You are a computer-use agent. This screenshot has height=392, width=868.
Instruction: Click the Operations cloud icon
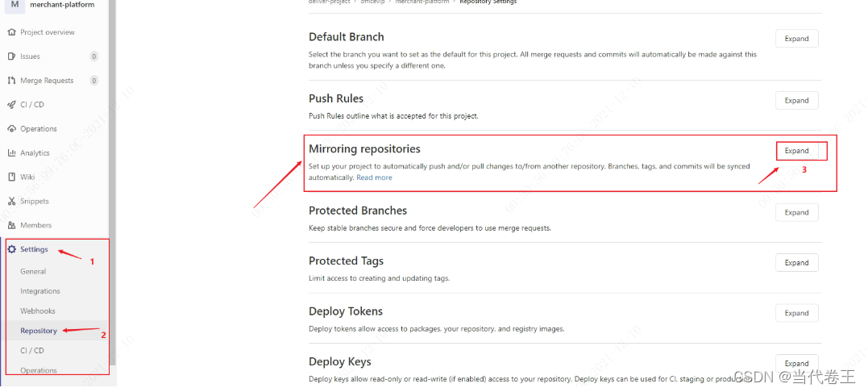click(x=11, y=129)
